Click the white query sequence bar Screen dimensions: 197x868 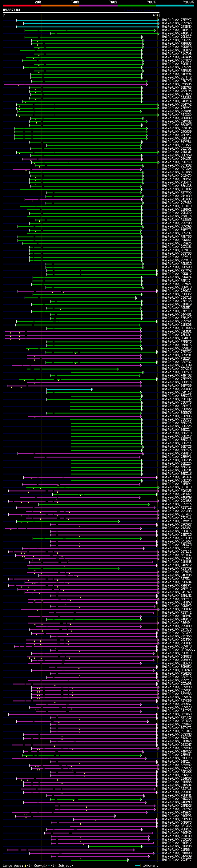click(x=81, y=13)
